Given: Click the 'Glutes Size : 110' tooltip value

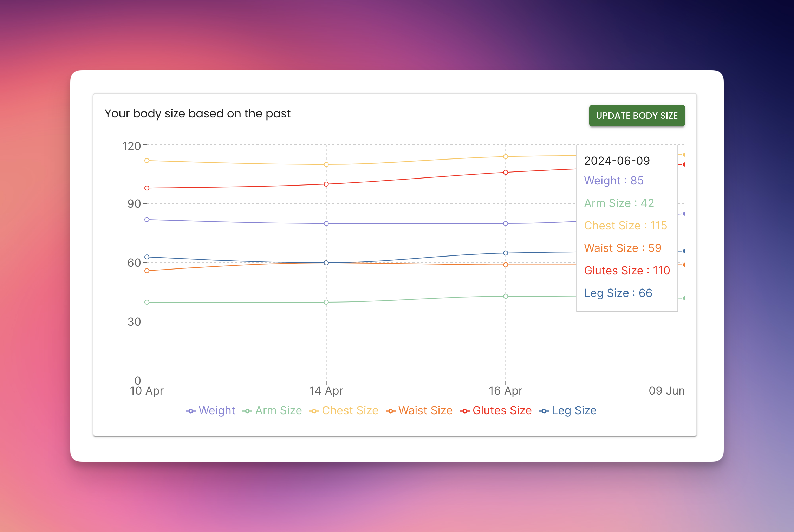Looking at the screenshot, I should point(627,271).
